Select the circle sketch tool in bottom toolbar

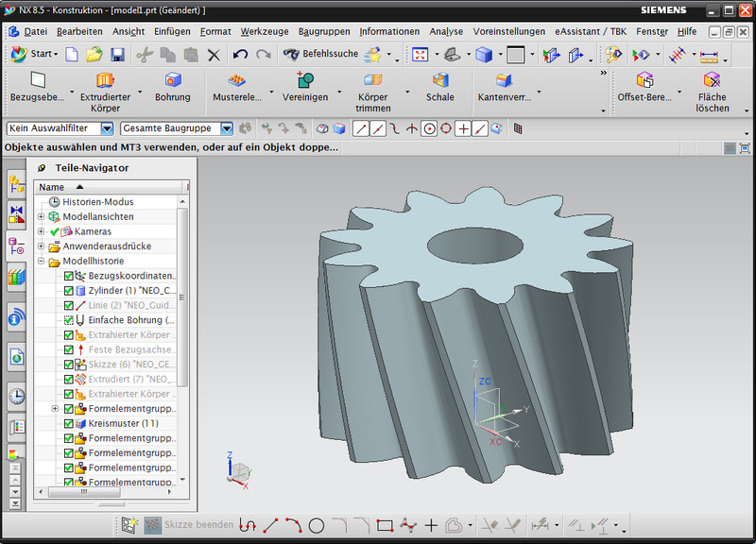(317, 525)
